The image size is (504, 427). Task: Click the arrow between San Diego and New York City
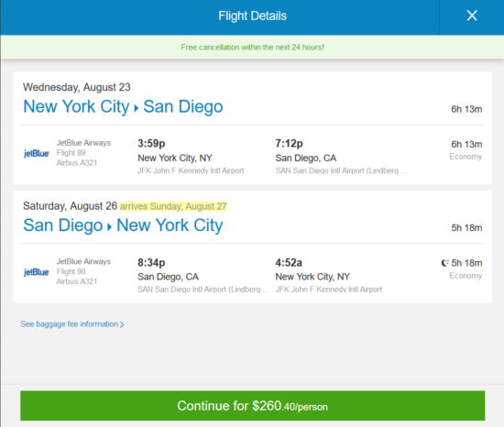coord(109,227)
